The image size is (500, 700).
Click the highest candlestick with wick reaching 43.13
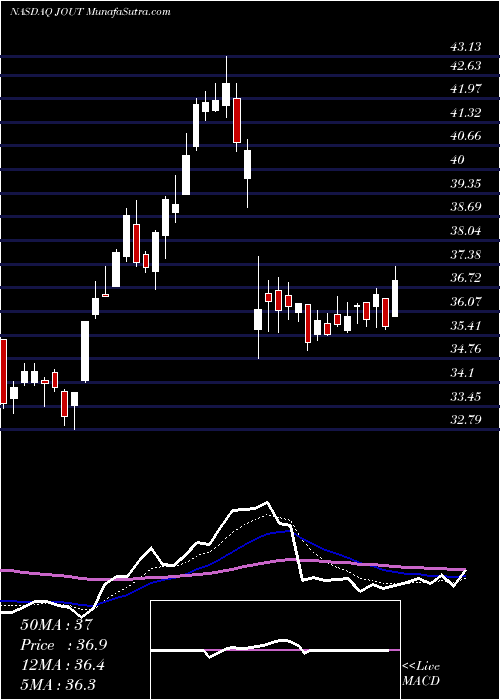click(x=226, y=87)
